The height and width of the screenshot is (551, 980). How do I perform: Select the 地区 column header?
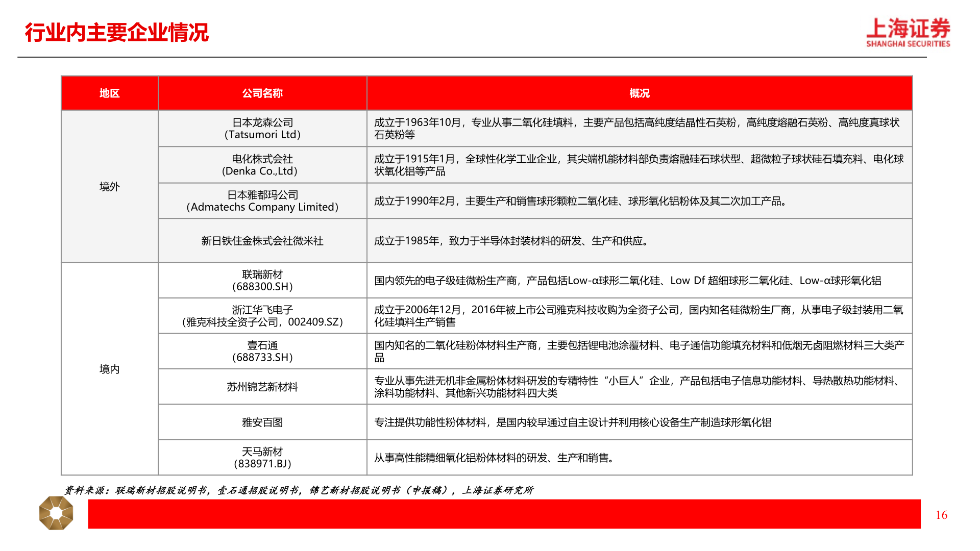(110, 93)
